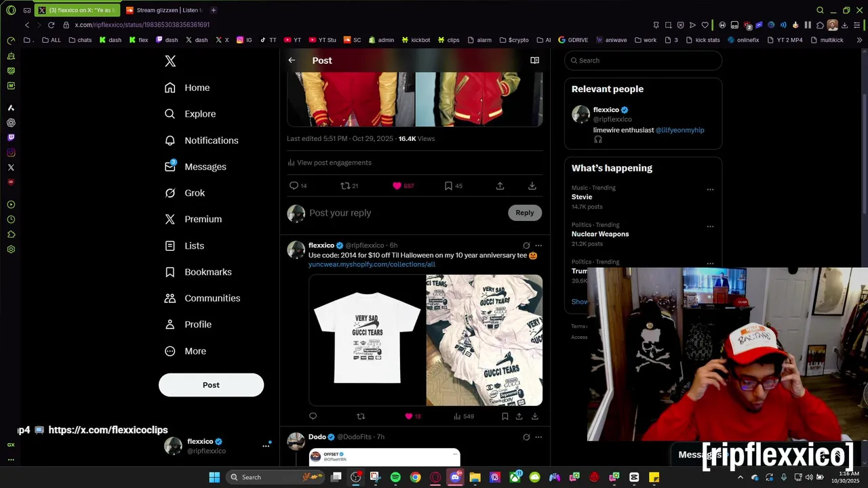The image size is (868, 488).
Task: Click repost icon with 21 reposts
Action: [x=344, y=186]
